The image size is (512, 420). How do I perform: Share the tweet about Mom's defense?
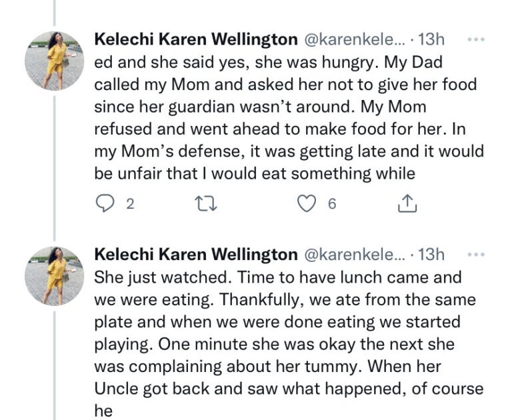click(x=407, y=205)
